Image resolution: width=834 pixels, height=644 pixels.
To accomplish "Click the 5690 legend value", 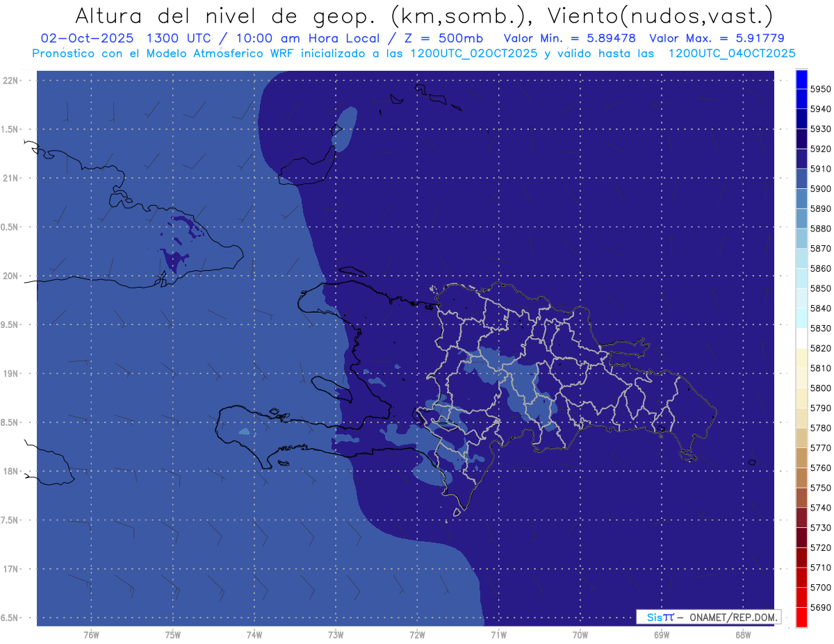I will pyautogui.click(x=821, y=607).
